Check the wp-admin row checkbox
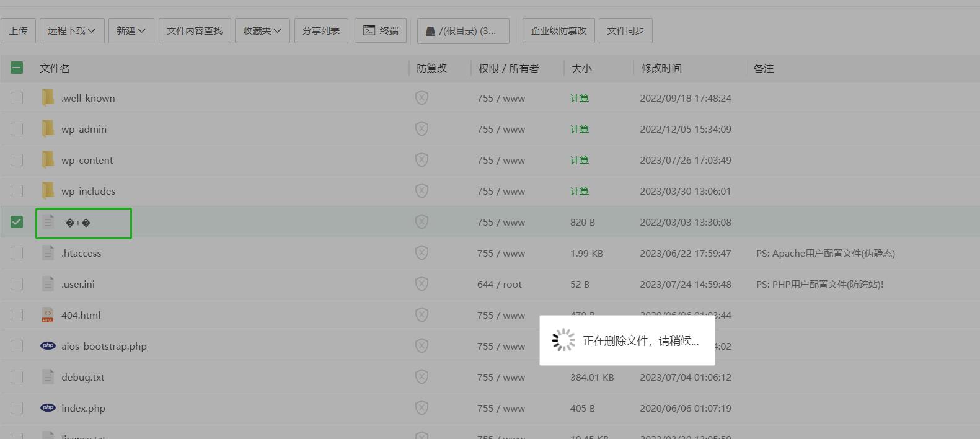This screenshot has height=439, width=980. (x=17, y=129)
